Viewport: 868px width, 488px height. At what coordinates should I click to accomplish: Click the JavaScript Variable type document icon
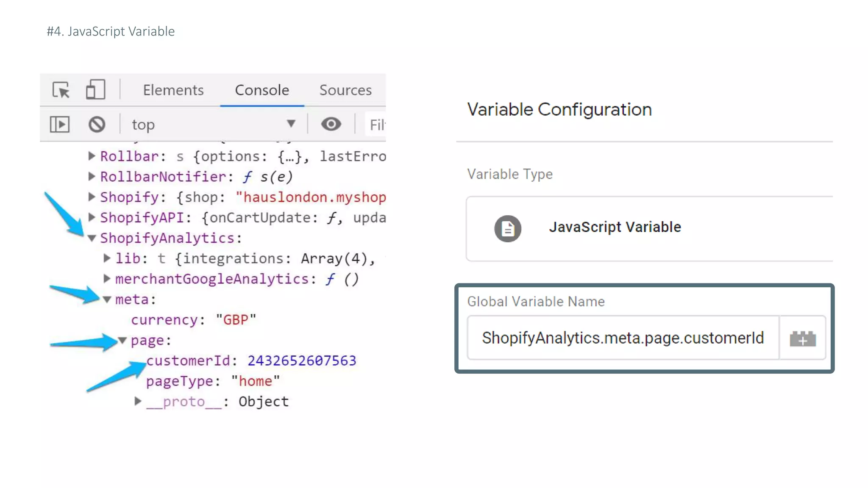pyautogui.click(x=508, y=229)
